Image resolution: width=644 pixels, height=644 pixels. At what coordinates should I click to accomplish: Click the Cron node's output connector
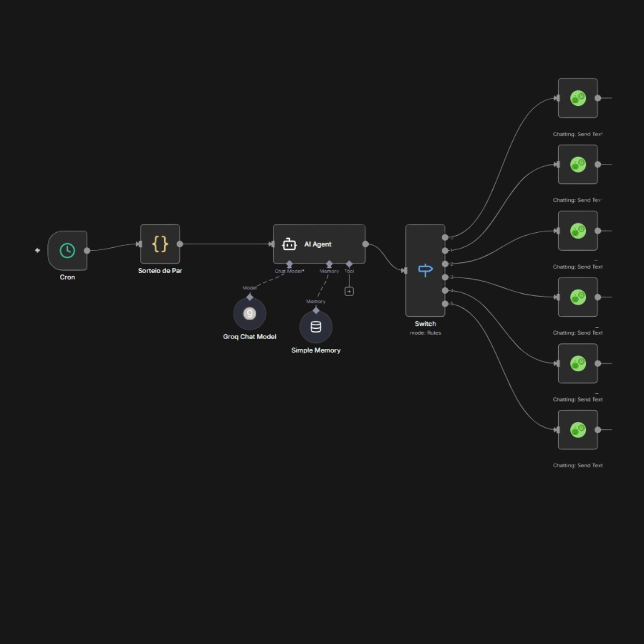click(x=87, y=251)
